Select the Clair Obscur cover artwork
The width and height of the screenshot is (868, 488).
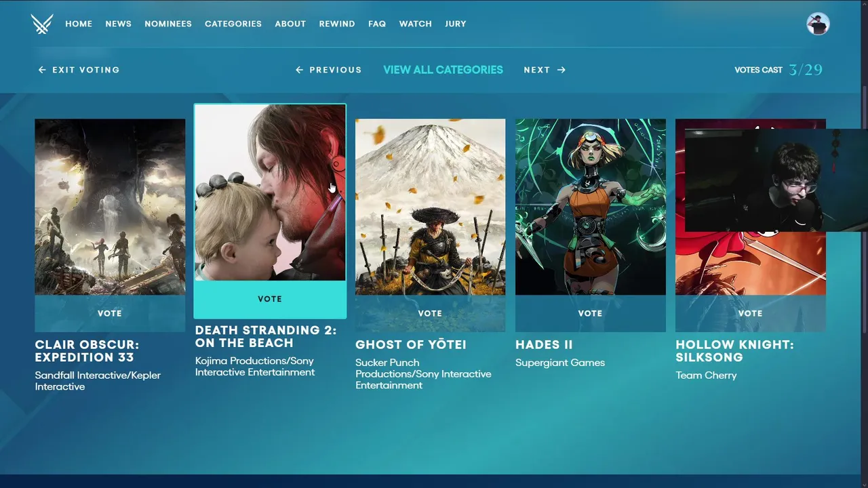pyautogui.click(x=110, y=207)
